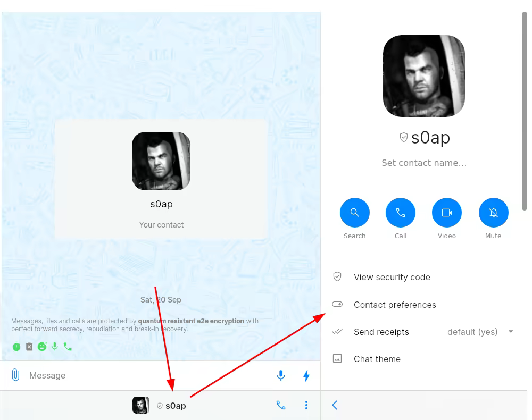Click the contact info panel scrollbar

(x=525, y=111)
